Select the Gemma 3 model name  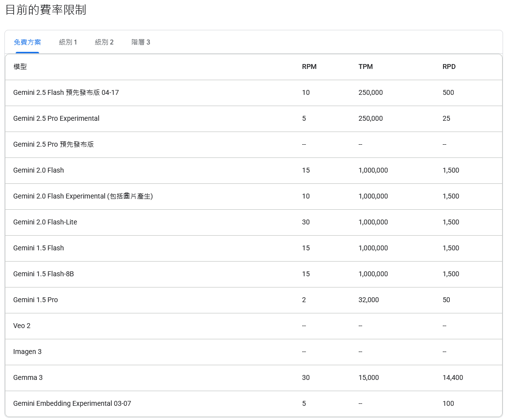[28, 378]
